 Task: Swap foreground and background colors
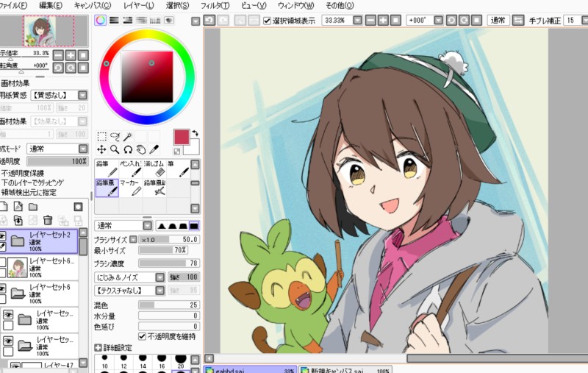[195, 133]
